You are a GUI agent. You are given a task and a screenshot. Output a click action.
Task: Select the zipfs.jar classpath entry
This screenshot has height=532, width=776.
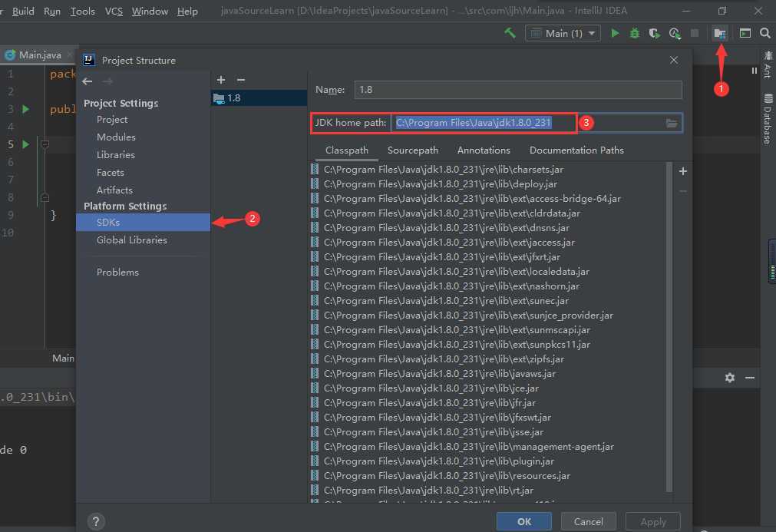tap(444, 359)
